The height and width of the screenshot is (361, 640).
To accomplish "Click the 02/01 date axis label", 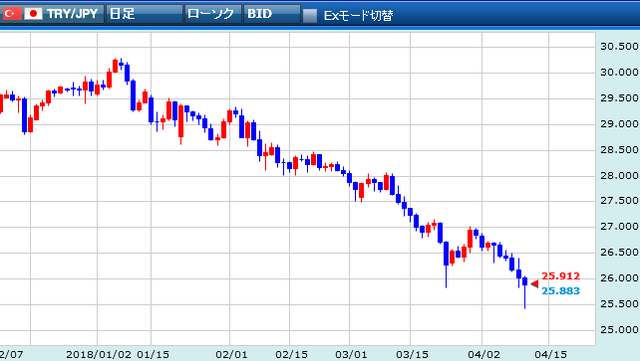I will coord(231,354).
